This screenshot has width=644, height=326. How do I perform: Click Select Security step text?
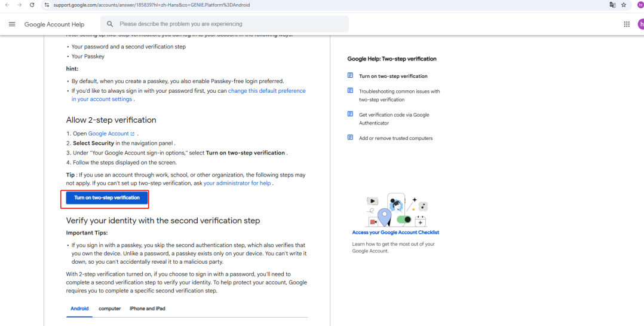124,143
